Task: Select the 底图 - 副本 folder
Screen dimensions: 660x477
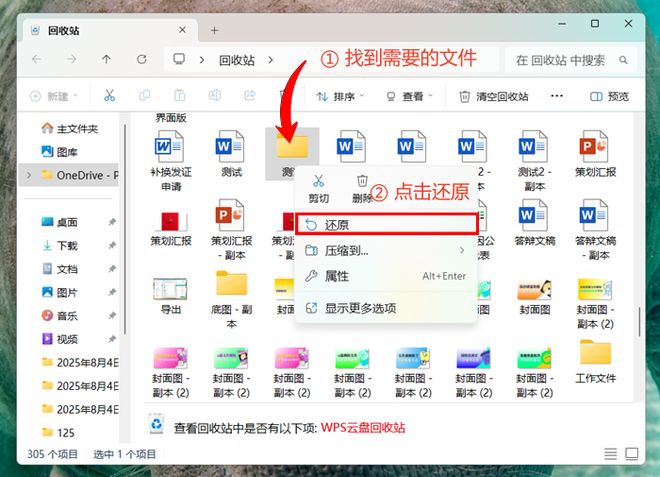Action: (231, 300)
